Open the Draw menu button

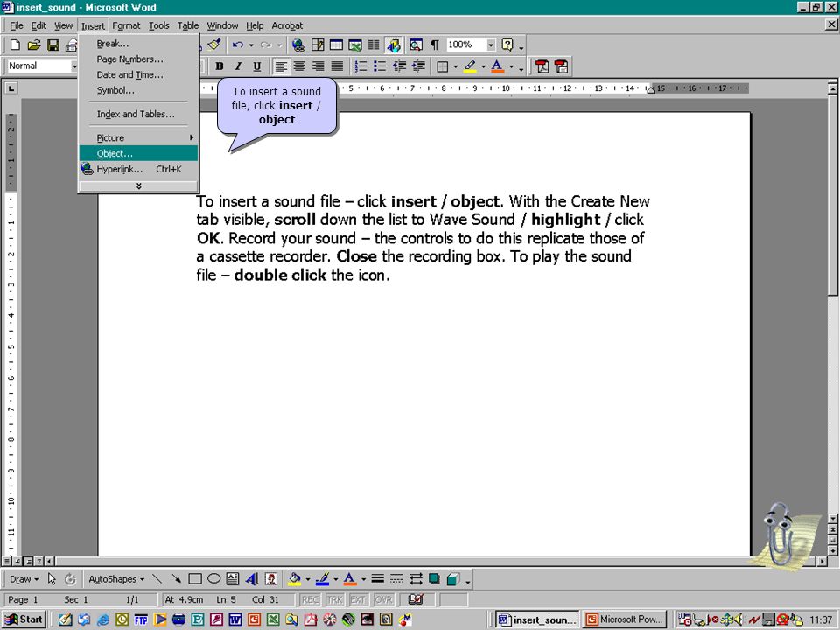(x=24, y=579)
